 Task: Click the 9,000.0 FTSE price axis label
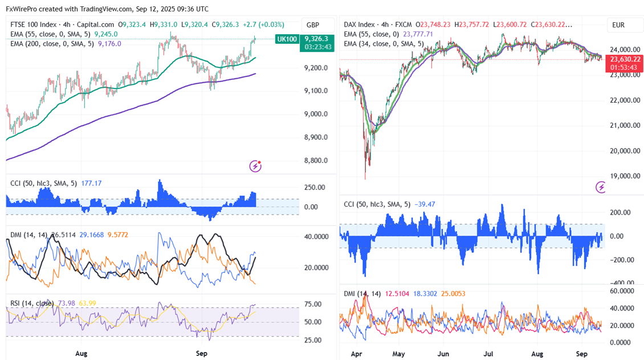tap(316, 114)
